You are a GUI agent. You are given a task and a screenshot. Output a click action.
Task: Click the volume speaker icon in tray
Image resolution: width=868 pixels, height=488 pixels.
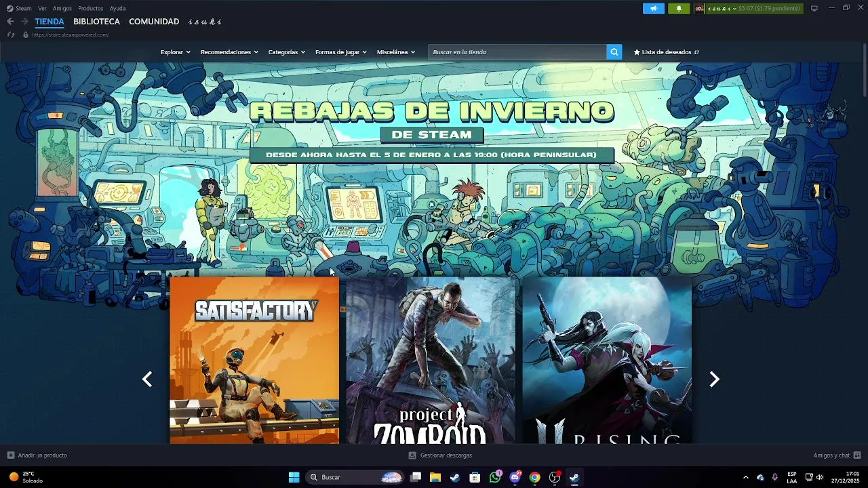[819, 477]
